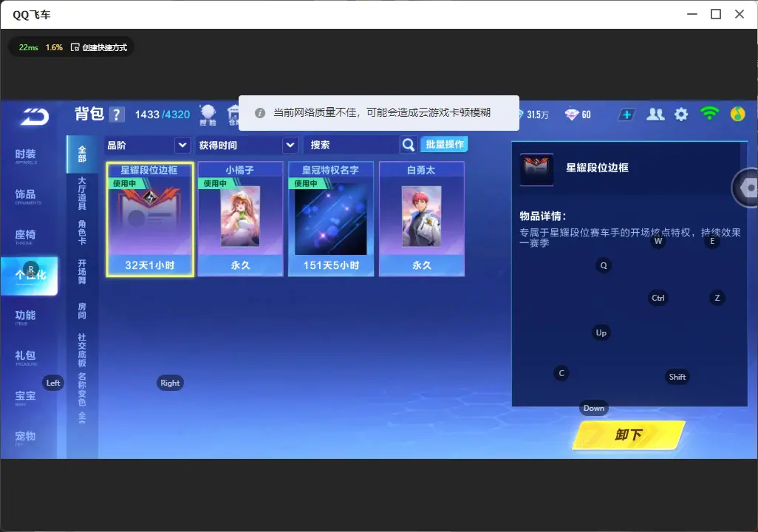Viewport: 758px width, 532px height.
Task: Select the 皇冠特权名字 item card
Action: (x=331, y=219)
